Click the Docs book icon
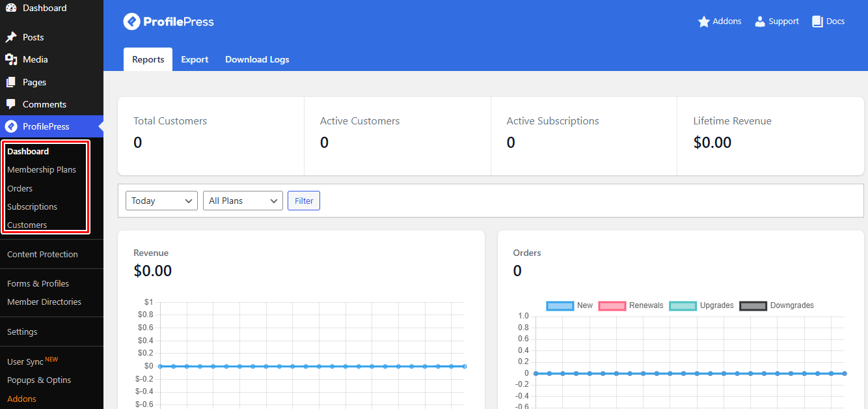Screen dimensions: 868x409 pyautogui.click(x=817, y=21)
